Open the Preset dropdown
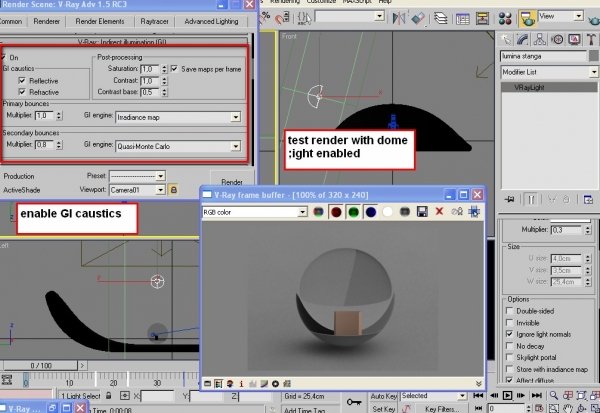The image size is (600, 413). 160,176
